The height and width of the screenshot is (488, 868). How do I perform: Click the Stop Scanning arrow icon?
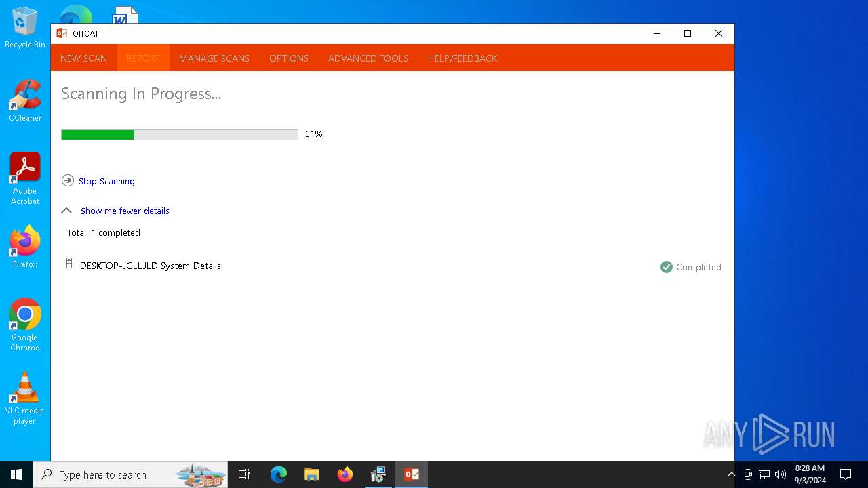pyautogui.click(x=67, y=180)
